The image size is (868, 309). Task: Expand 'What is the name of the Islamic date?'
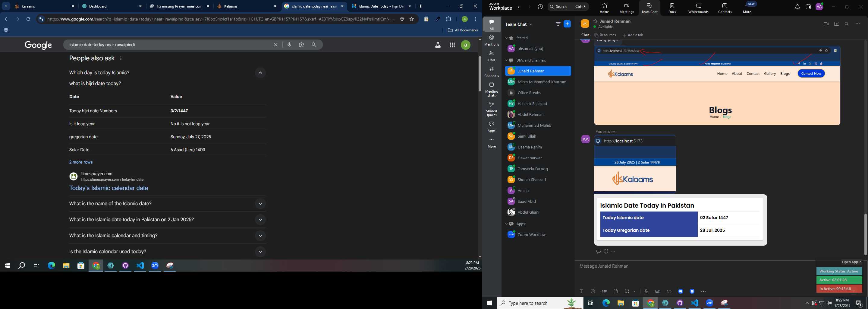(260, 204)
